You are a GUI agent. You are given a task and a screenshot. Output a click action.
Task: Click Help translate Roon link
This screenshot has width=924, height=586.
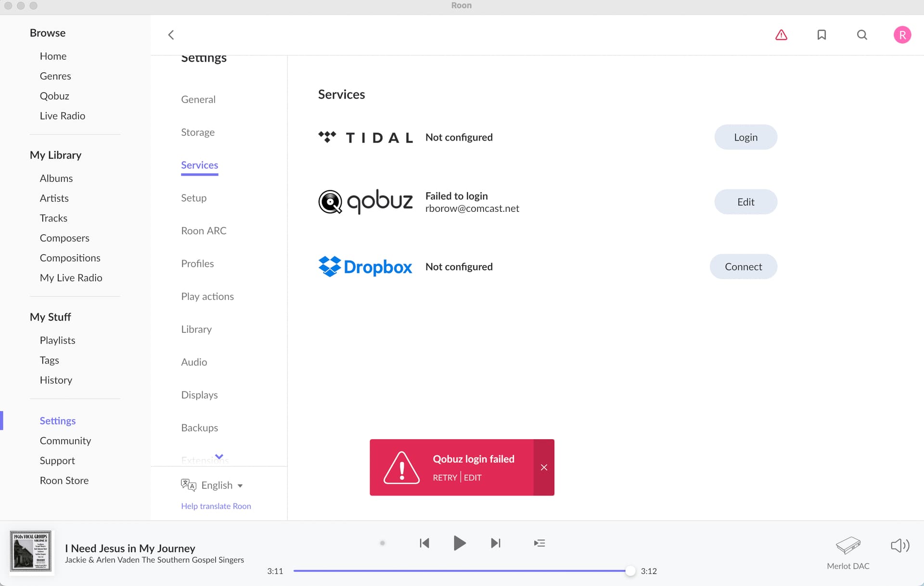pyautogui.click(x=216, y=506)
